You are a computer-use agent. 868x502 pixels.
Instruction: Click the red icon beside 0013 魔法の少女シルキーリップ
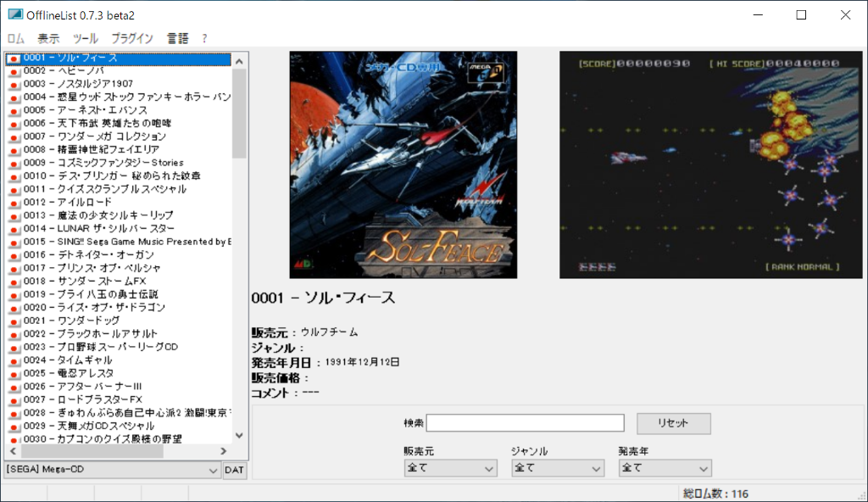[14, 216]
